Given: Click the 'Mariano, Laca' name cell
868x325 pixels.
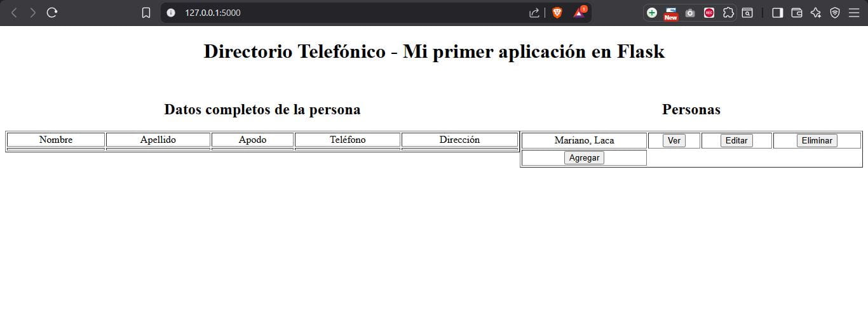Looking at the screenshot, I should [x=584, y=140].
